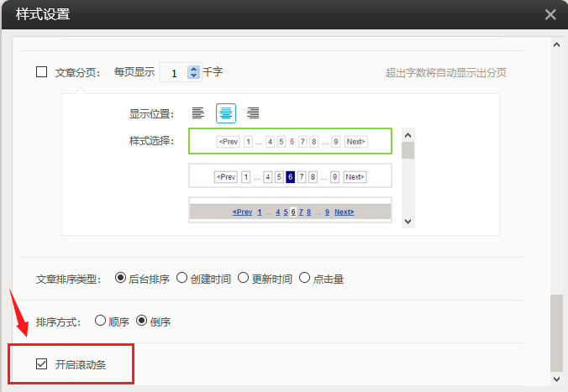Choose 点击量 as article sort type
568x392 pixels.
click(x=304, y=278)
